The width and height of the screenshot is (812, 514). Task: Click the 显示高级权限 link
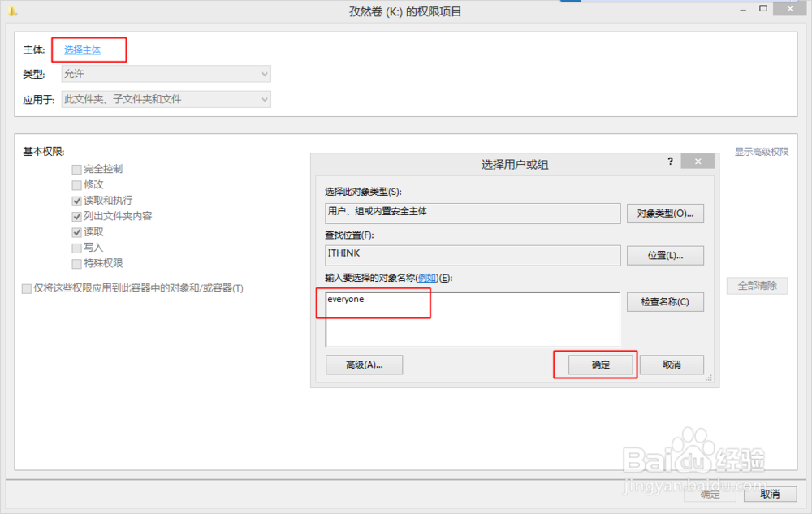(762, 152)
